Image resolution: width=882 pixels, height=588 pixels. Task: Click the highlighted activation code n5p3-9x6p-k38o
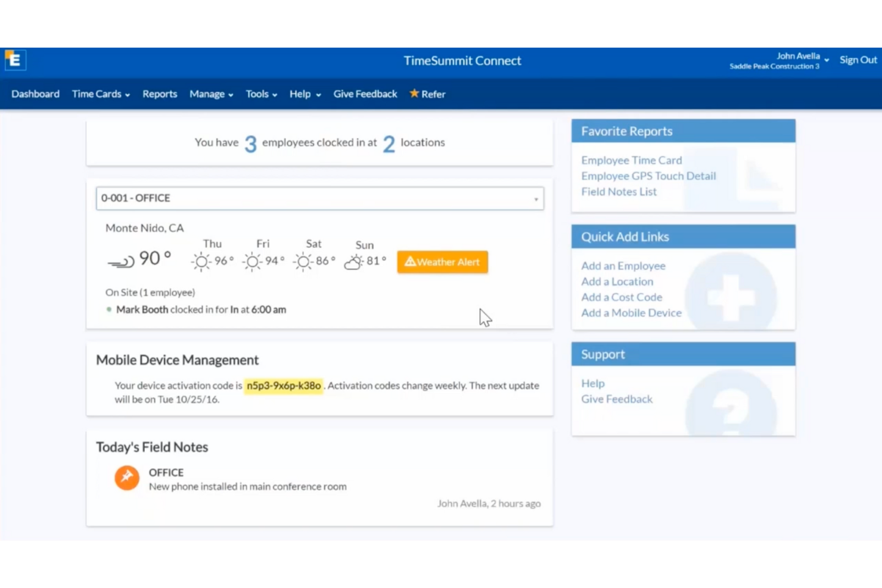point(284,385)
